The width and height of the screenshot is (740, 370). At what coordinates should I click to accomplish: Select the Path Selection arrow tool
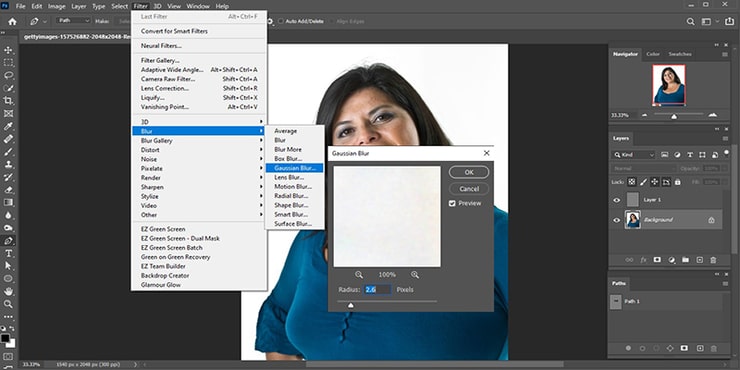(8, 266)
